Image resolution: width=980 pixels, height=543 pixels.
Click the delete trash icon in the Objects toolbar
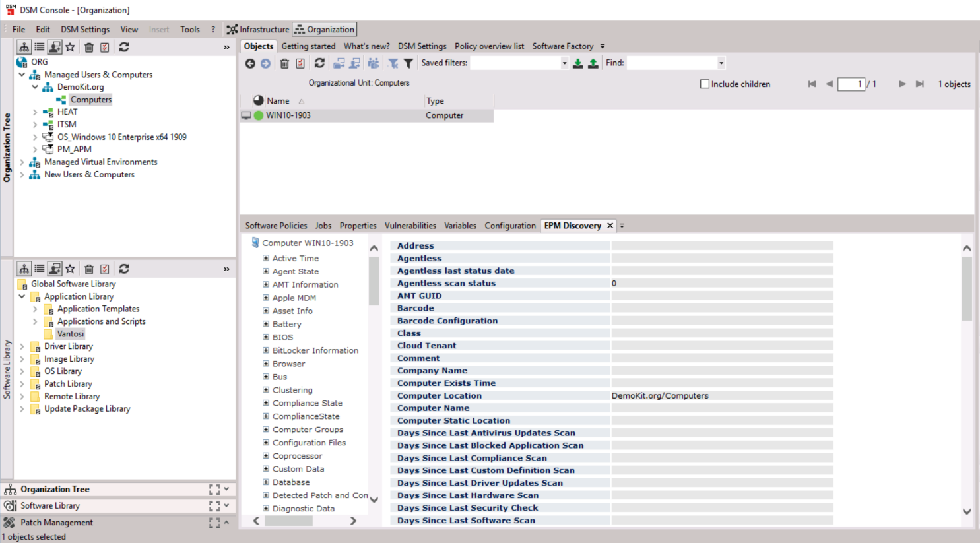point(284,63)
